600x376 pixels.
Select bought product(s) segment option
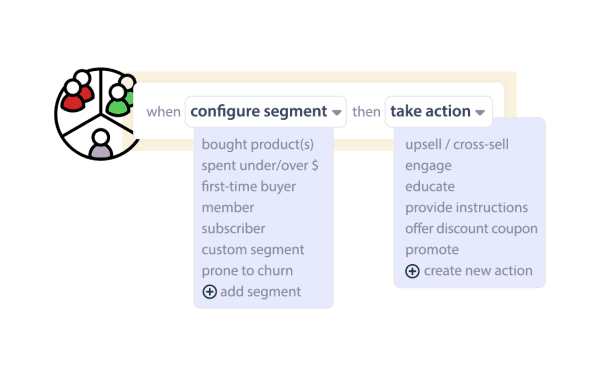258,145
